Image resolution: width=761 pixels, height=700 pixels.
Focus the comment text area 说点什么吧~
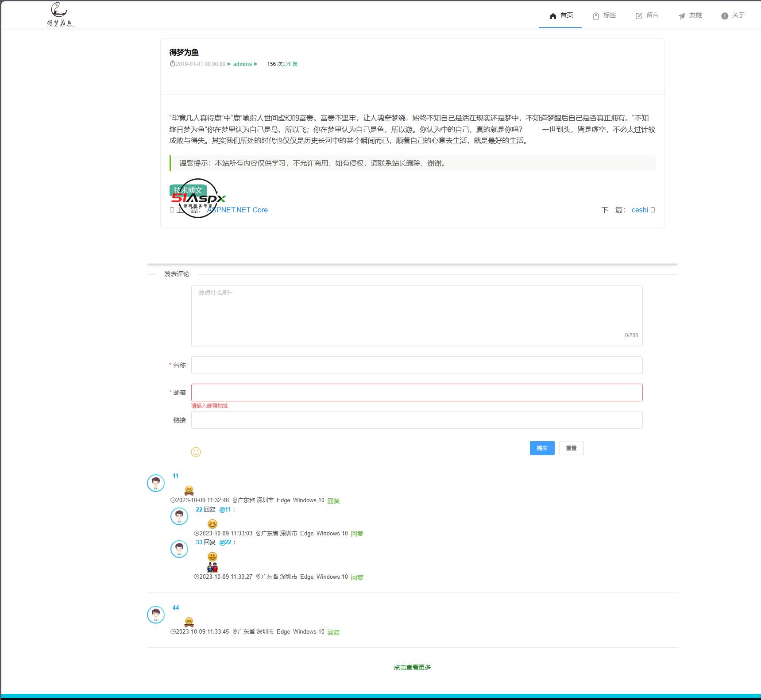pos(417,315)
